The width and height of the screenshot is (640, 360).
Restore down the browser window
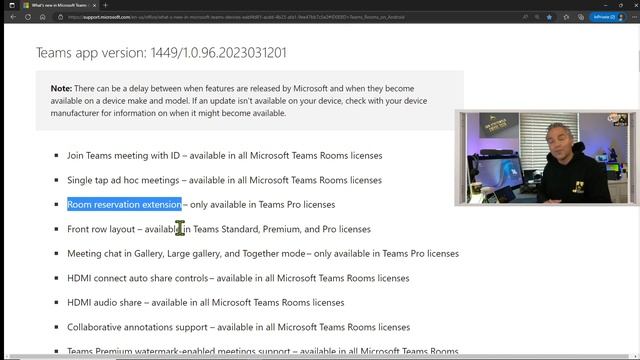(x=621, y=5)
